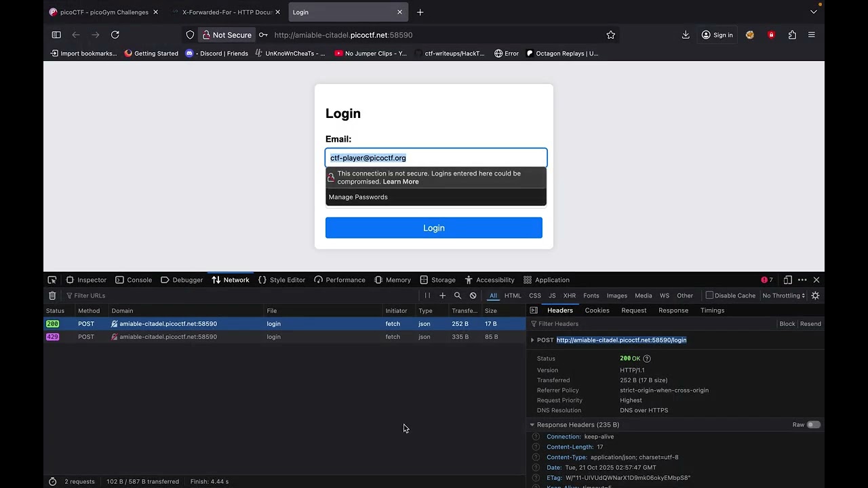The width and height of the screenshot is (868, 488).
Task: Pick an element with the DevTools picker
Action: pos(52,280)
